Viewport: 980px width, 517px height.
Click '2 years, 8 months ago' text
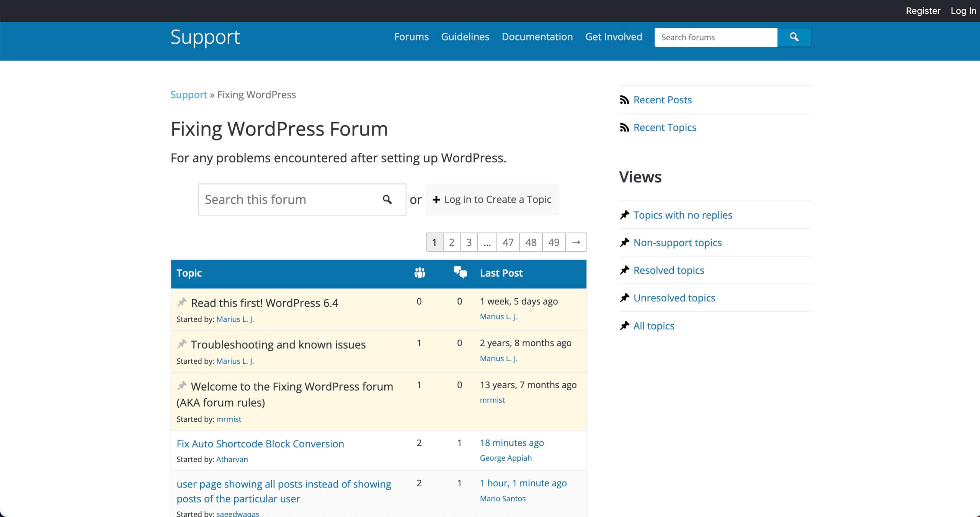click(526, 343)
